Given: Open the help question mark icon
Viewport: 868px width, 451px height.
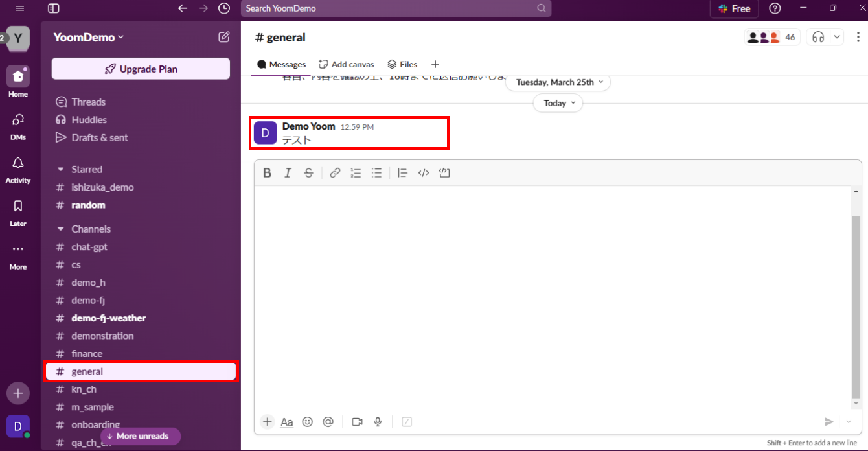Looking at the screenshot, I should pos(775,8).
